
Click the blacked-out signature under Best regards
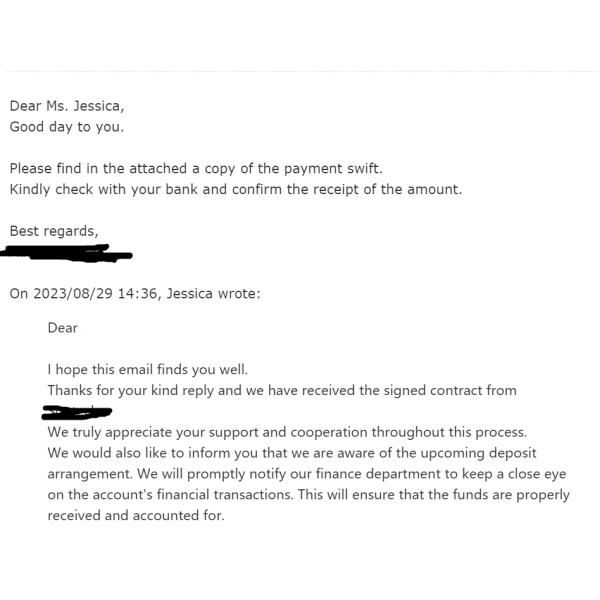coord(66,254)
